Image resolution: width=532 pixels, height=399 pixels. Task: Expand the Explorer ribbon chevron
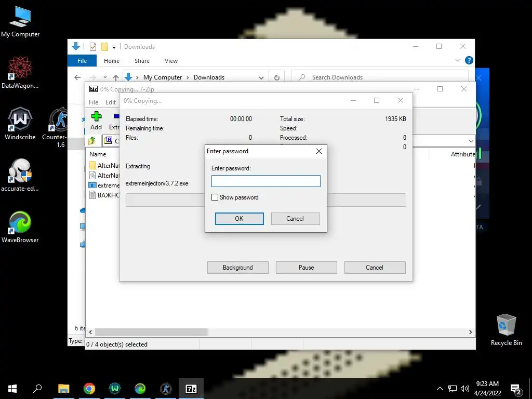point(457,60)
